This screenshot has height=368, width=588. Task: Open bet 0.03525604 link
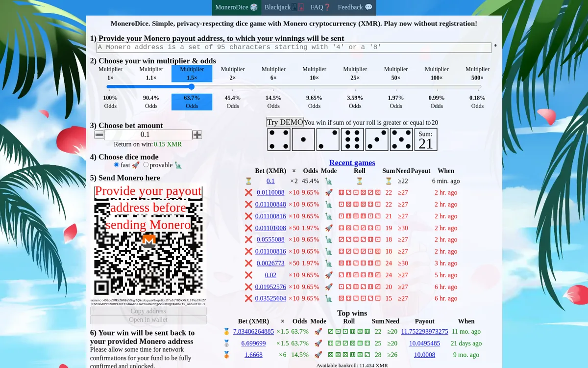(x=270, y=299)
